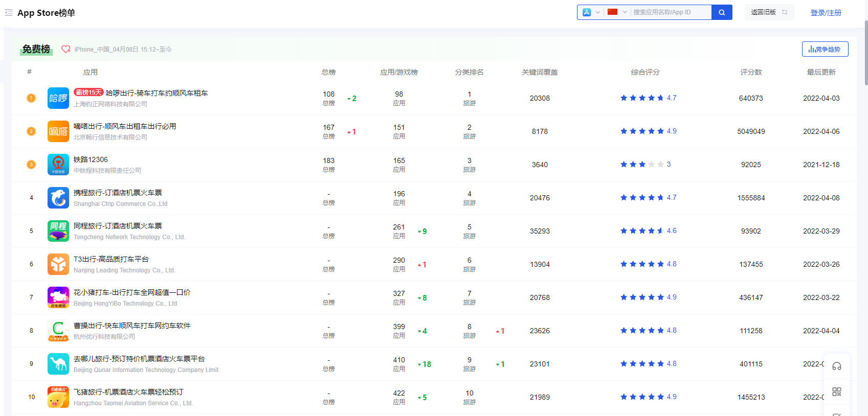Open the QR code icon
The image size is (868, 416).
tap(837, 392)
